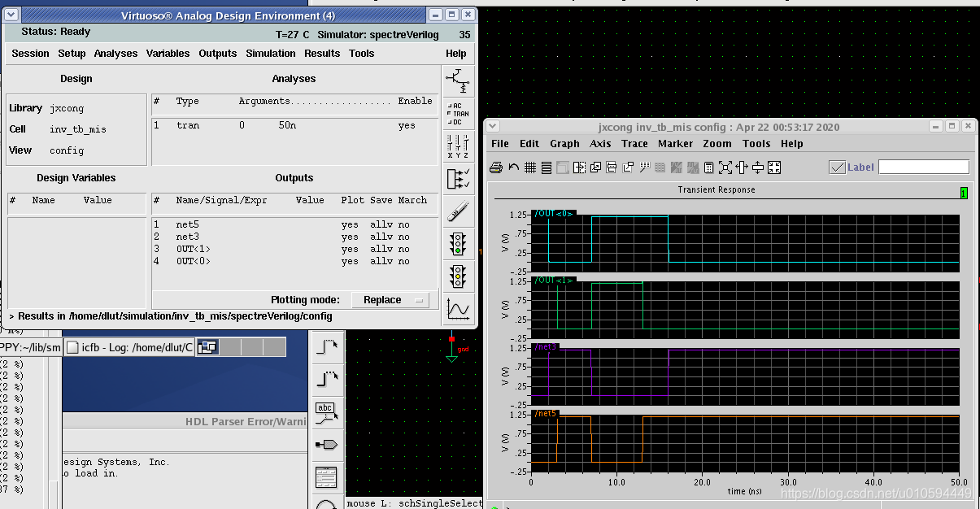Screen dimensions: 980x509
Task: Open the Help menu in ADE window
Action: tap(456, 54)
